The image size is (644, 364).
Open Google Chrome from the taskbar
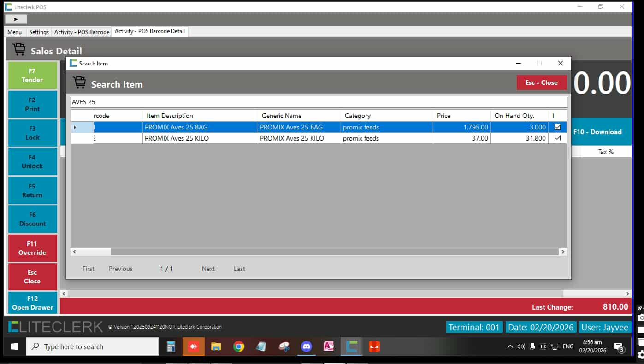coord(239,346)
